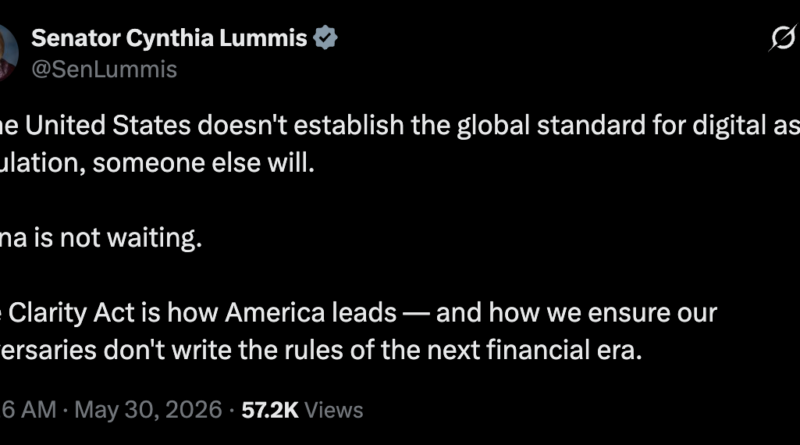Click the blue verified checkmark badge
The image size is (800, 445).
(x=326, y=38)
